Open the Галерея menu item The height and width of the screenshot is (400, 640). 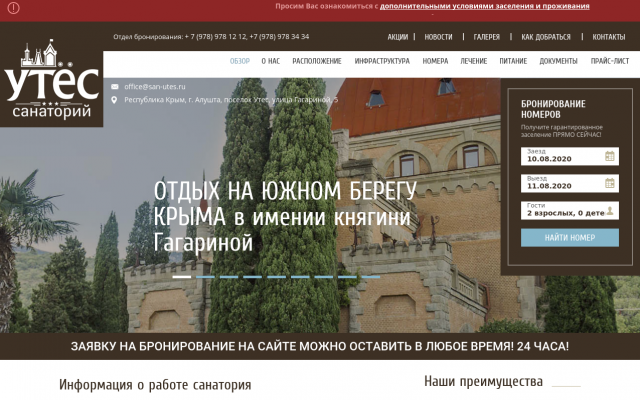click(487, 37)
